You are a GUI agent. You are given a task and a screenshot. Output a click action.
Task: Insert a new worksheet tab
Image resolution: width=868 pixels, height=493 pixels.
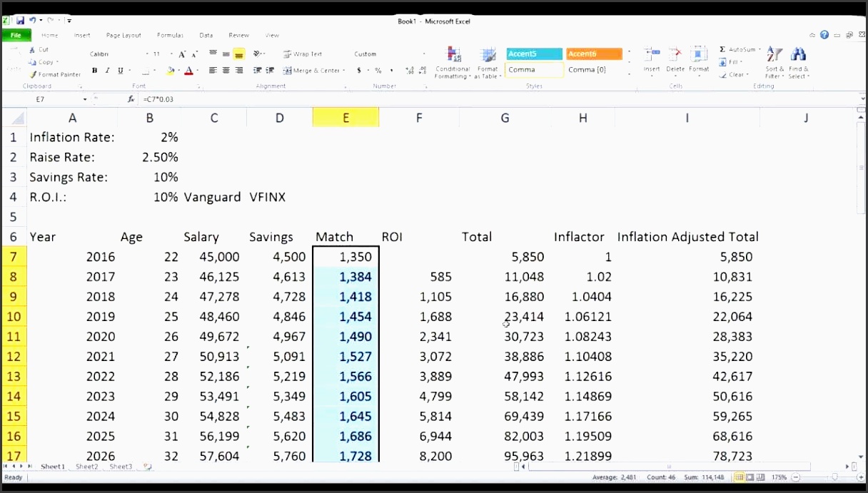coord(147,467)
